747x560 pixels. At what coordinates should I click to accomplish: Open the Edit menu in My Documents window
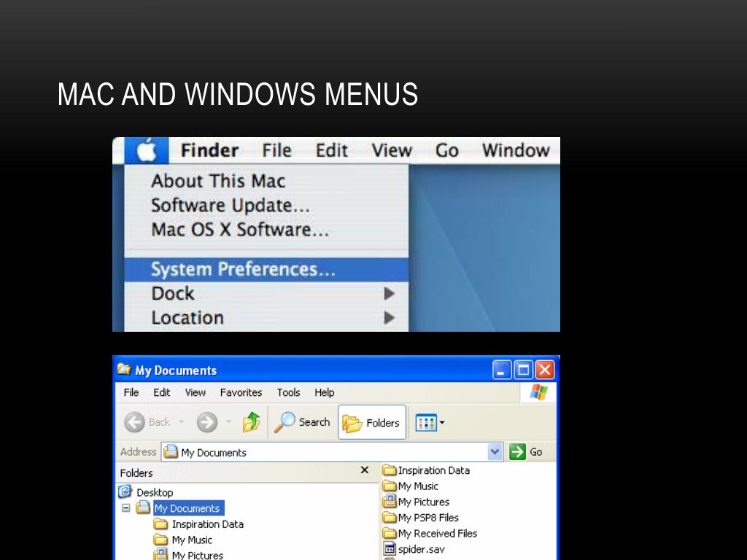point(161,392)
